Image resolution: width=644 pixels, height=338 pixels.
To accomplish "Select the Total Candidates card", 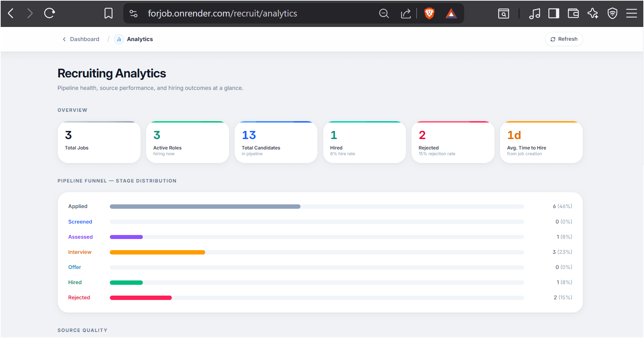I will point(276,142).
